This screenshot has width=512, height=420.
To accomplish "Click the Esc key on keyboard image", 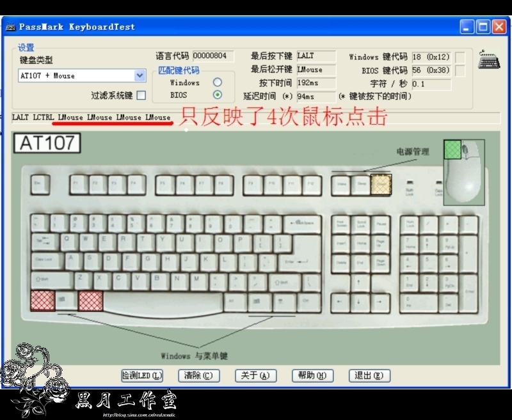I will coord(40,185).
